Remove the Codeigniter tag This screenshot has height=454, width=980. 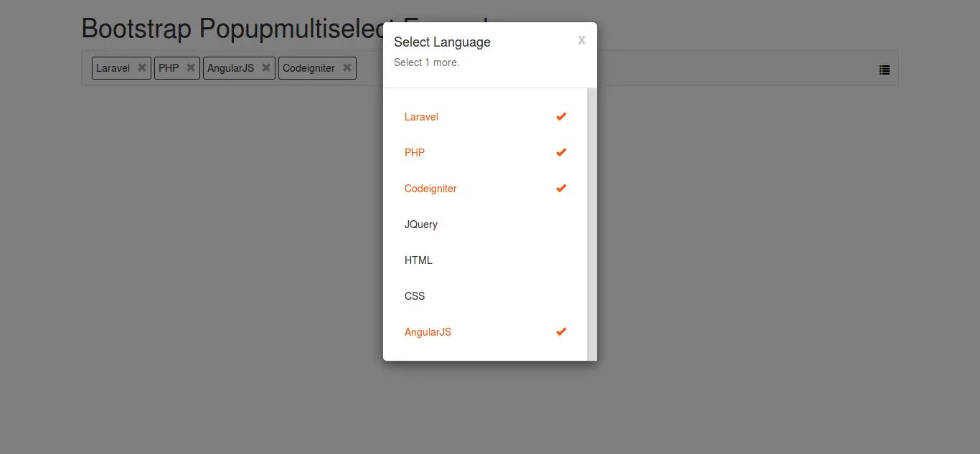coord(347,67)
